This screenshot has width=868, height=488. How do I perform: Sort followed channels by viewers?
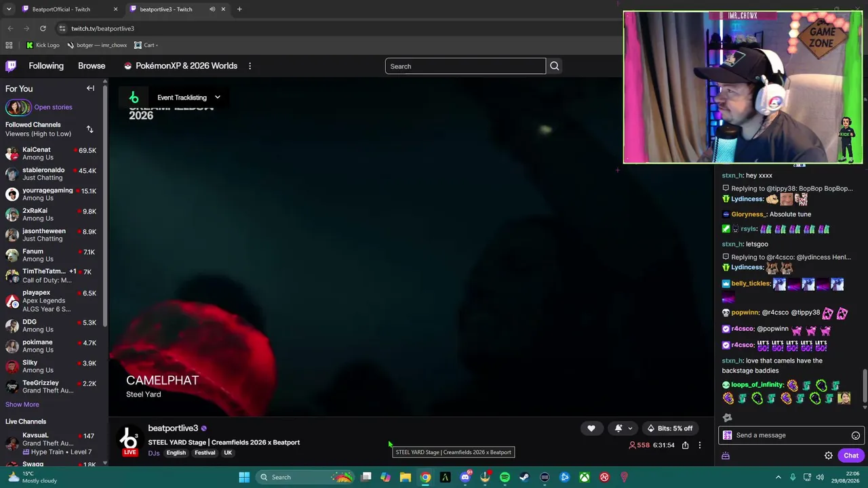point(90,129)
